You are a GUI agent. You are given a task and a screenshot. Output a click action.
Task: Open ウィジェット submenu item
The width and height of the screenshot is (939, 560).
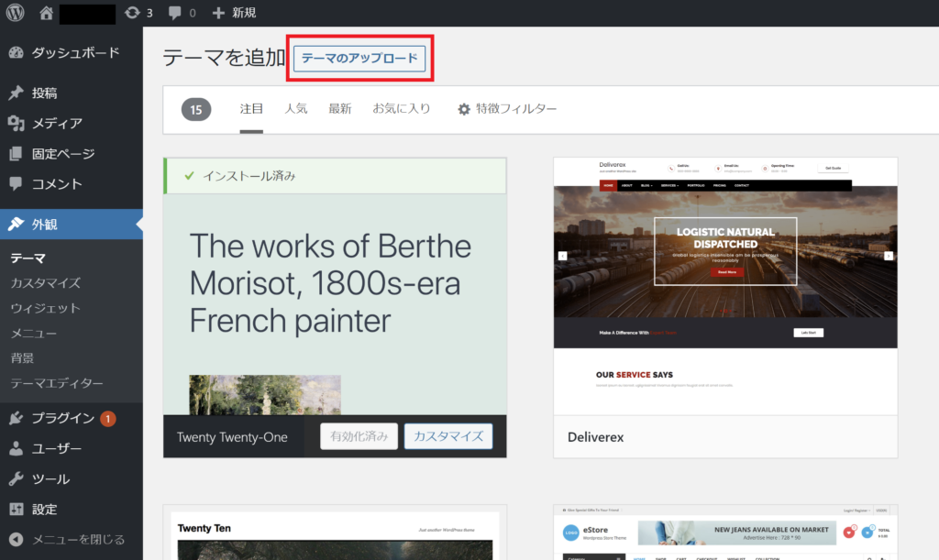tap(46, 308)
